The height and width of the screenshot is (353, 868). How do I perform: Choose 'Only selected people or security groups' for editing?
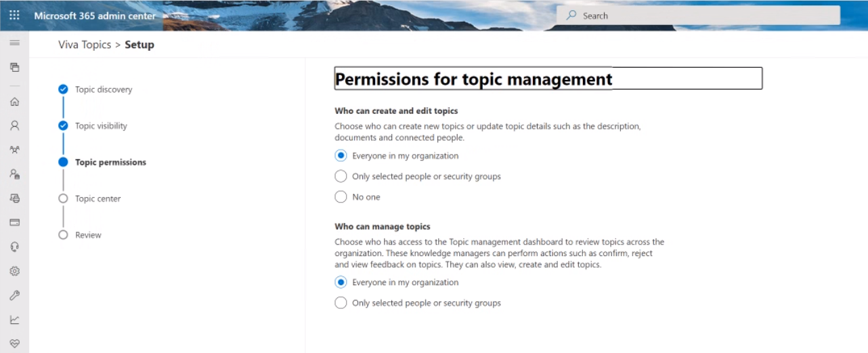coord(341,176)
